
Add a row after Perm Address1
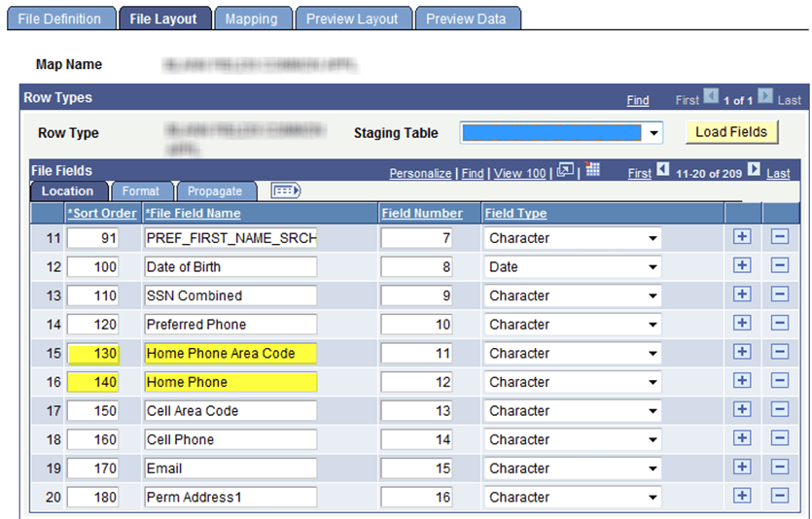click(x=742, y=496)
